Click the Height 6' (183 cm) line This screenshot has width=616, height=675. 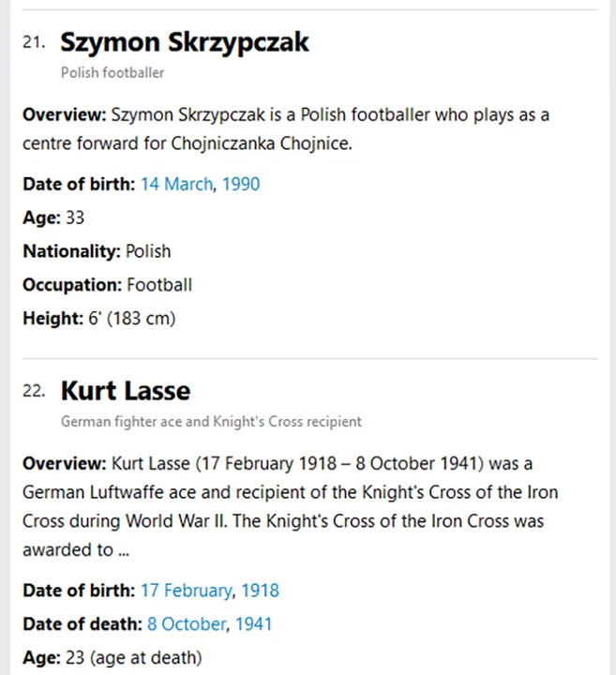pos(99,319)
